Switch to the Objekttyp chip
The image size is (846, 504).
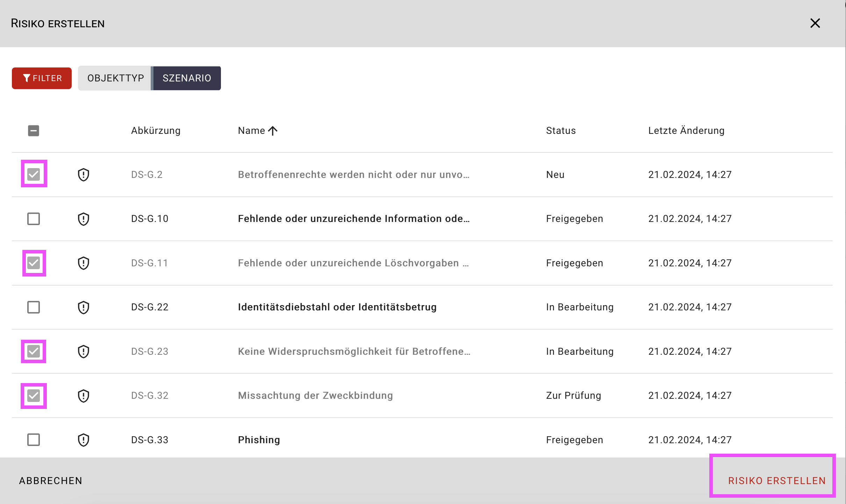115,78
